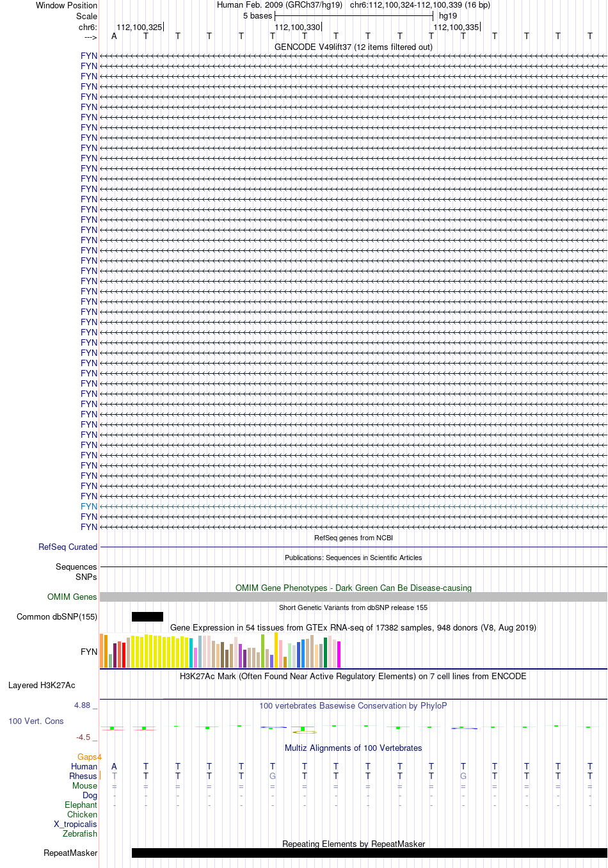Click the "SNPs" track label
The image size is (608, 868).
coord(86,577)
